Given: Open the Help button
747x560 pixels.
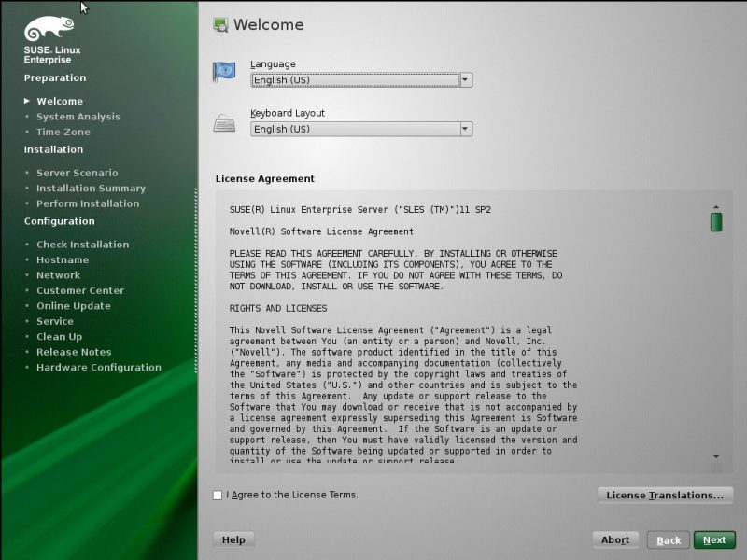Looking at the screenshot, I should pos(233,539).
